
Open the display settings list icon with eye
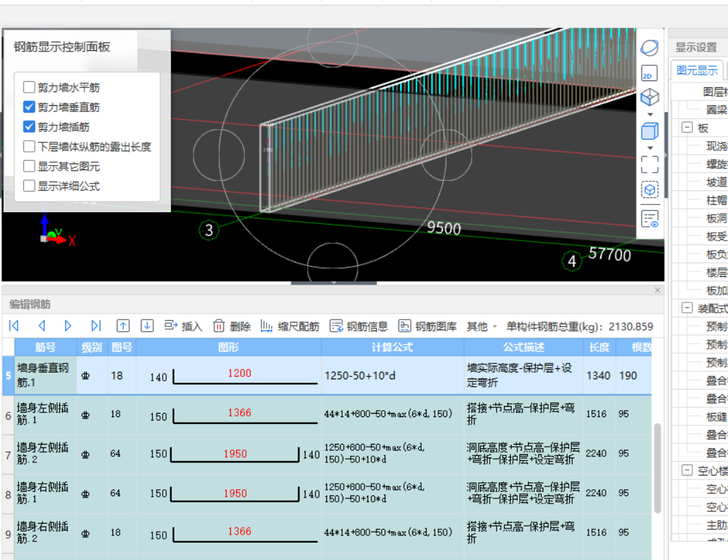pos(650,219)
